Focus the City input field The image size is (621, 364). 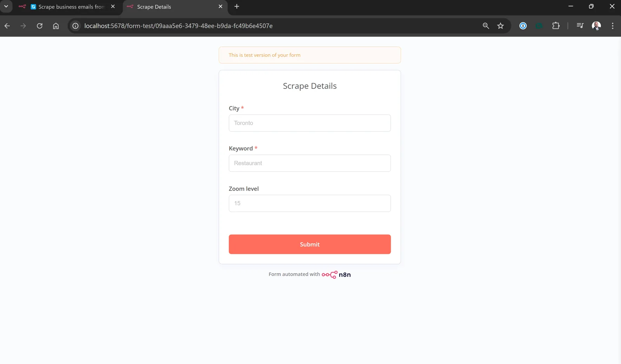click(x=310, y=123)
